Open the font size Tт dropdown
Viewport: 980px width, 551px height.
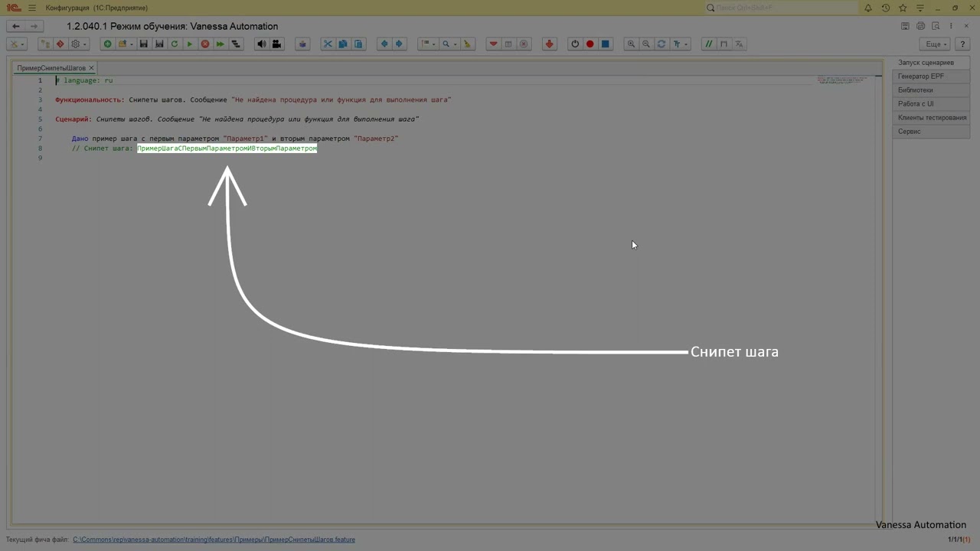pos(680,44)
